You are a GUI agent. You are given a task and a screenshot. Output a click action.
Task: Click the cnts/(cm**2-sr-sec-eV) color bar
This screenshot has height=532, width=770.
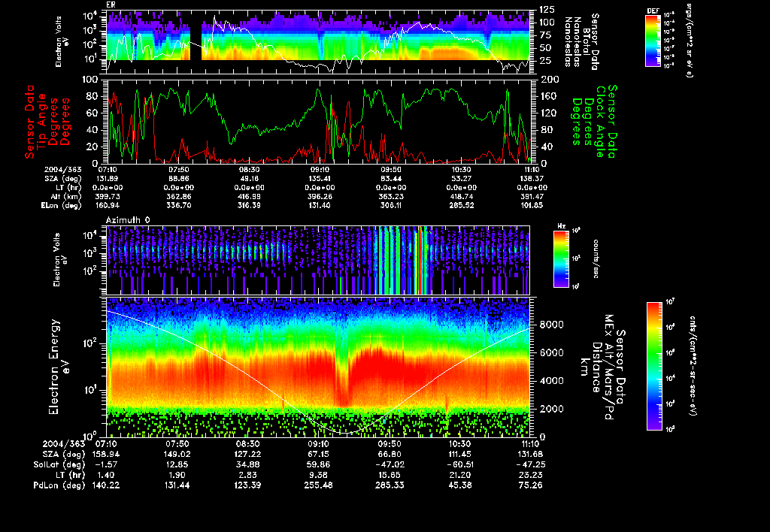(x=654, y=366)
